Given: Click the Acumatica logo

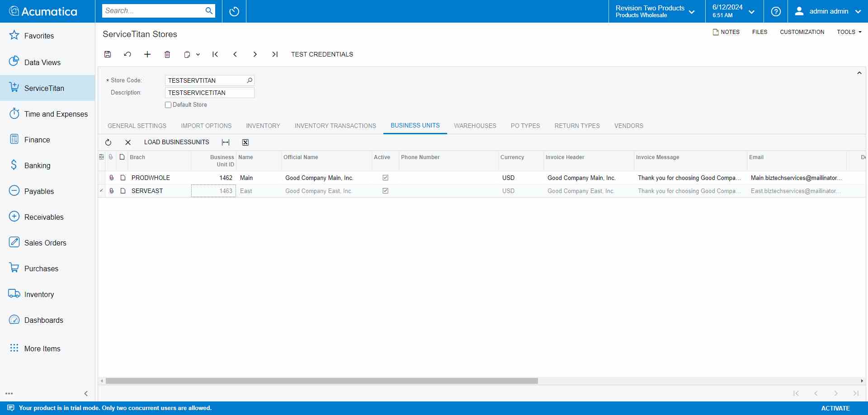Looking at the screenshot, I should click(x=43, y=11).
